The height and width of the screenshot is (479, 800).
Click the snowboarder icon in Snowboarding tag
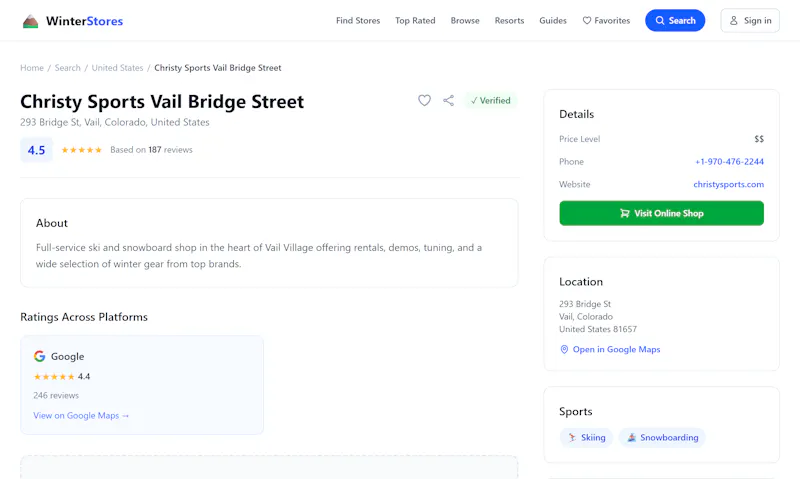click(x=632, y=437)
